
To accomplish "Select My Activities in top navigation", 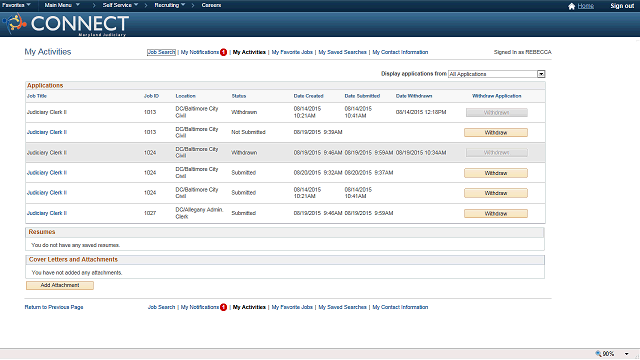I will [x=249, y=52].
